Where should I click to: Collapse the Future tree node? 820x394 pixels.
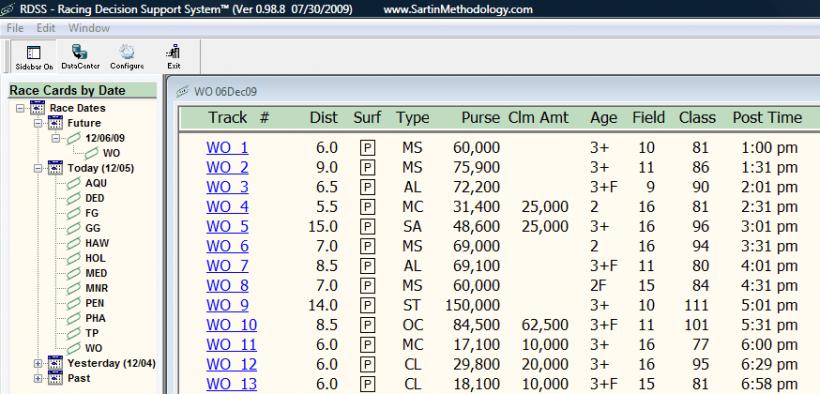[x=38, y=123]
